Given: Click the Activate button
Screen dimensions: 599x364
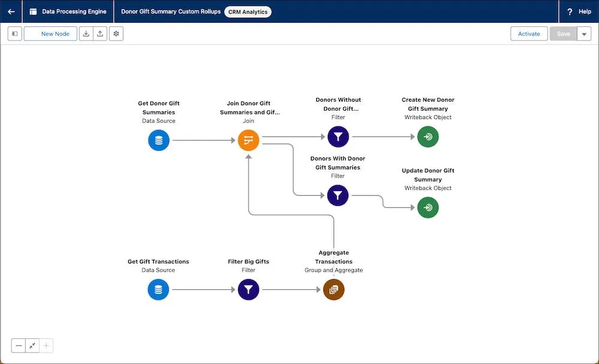Looking at the screenshot, I should click(529, 34).
